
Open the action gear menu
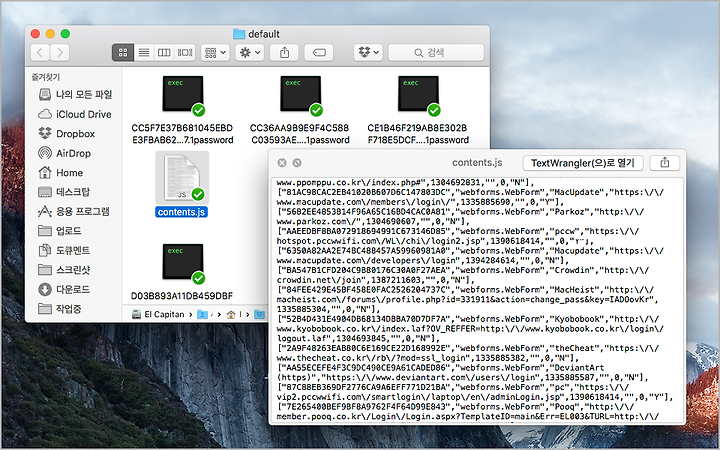pos(250,52)
